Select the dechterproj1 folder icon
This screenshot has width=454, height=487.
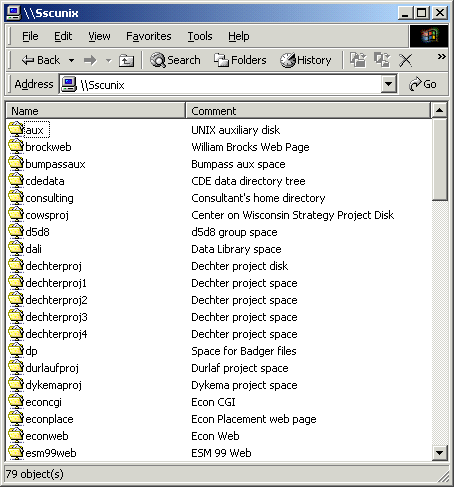(16, 282)
